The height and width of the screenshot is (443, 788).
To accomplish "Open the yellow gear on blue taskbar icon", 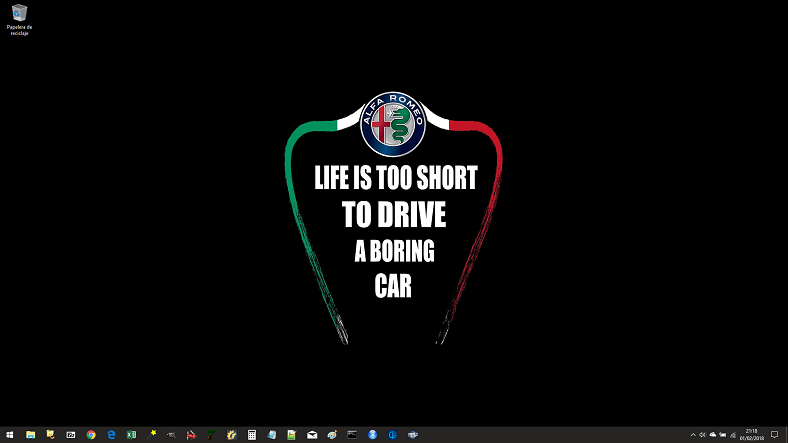I will [x=232, y=435].
